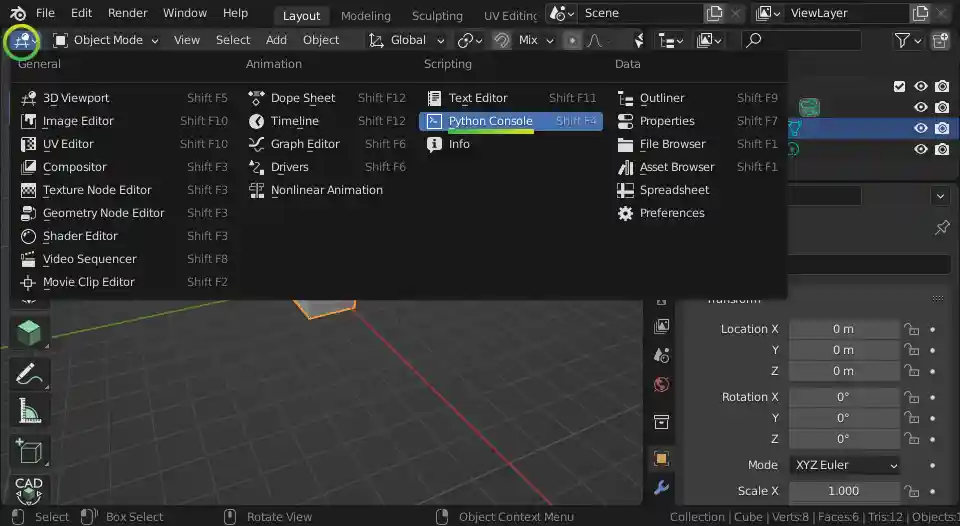Viewport: 960px width, 526px height.
Task: Open Nonlinear Animation editor
Action: pos(327,190)
